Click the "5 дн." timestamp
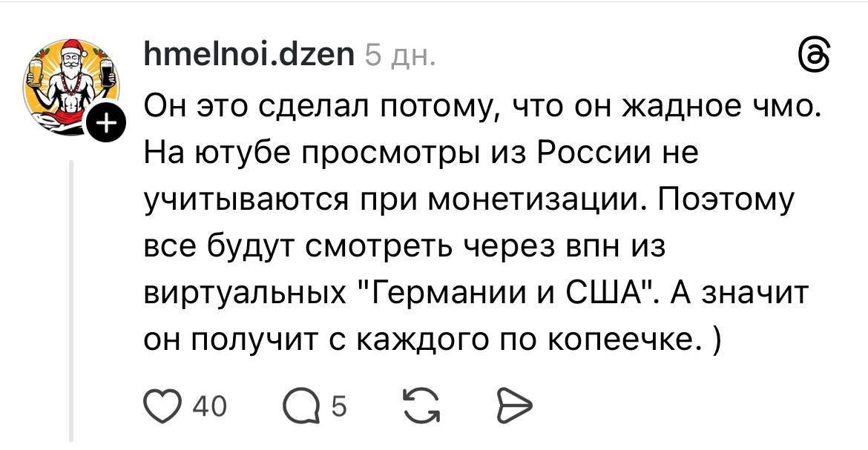 coord(401,56)
